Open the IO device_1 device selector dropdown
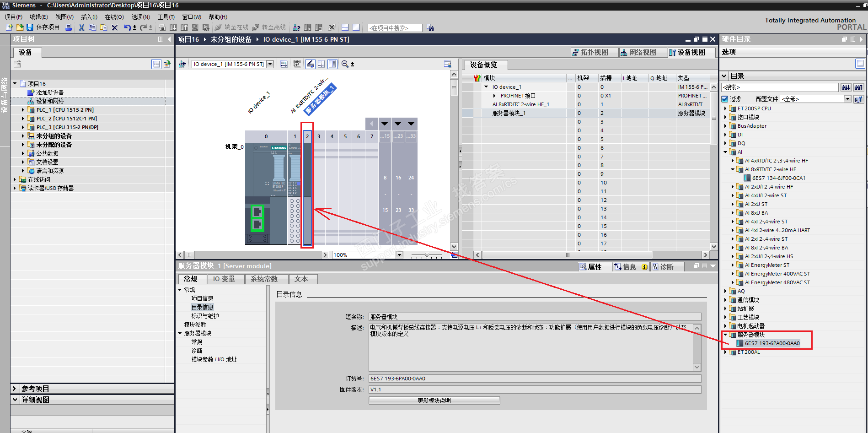Viewport: 868px width, 433px height. pyautogui.click(x=270, y=64)
